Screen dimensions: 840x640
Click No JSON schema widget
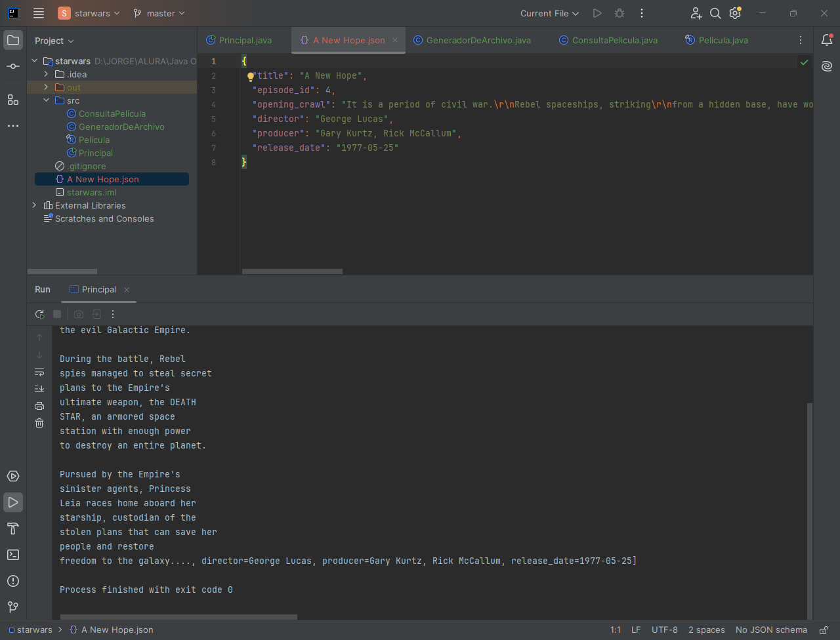(x=771, y=630)
